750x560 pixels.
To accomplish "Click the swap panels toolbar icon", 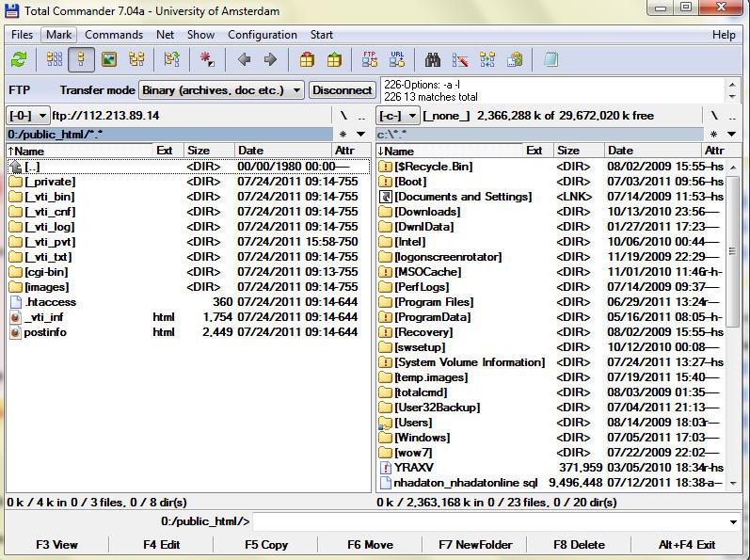I will (x=171, y=60).
